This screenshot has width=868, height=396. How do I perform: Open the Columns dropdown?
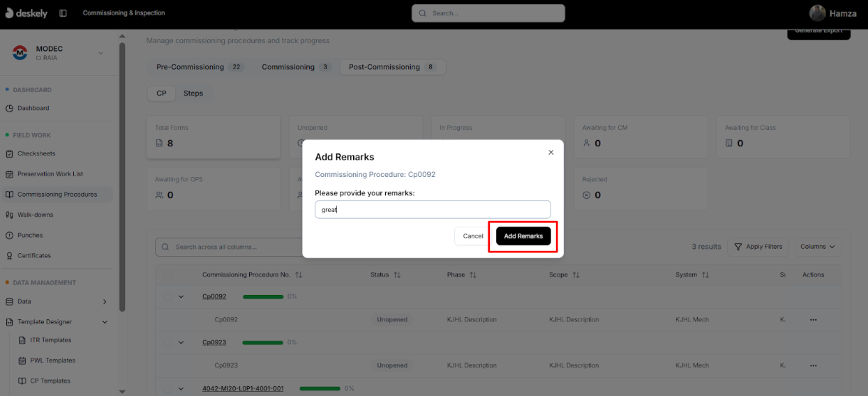pyautogui.click(x=818, y=247)
